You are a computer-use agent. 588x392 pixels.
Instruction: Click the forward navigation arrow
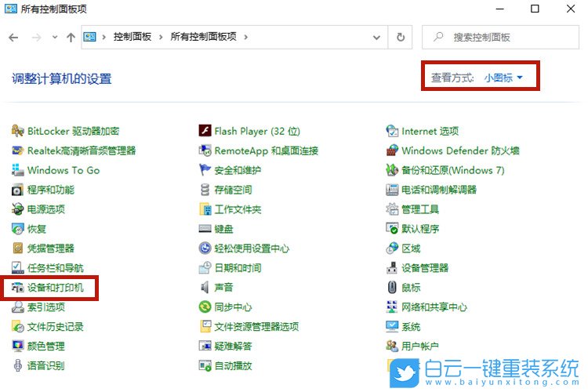pyautogui.click(x=36, y=37)
